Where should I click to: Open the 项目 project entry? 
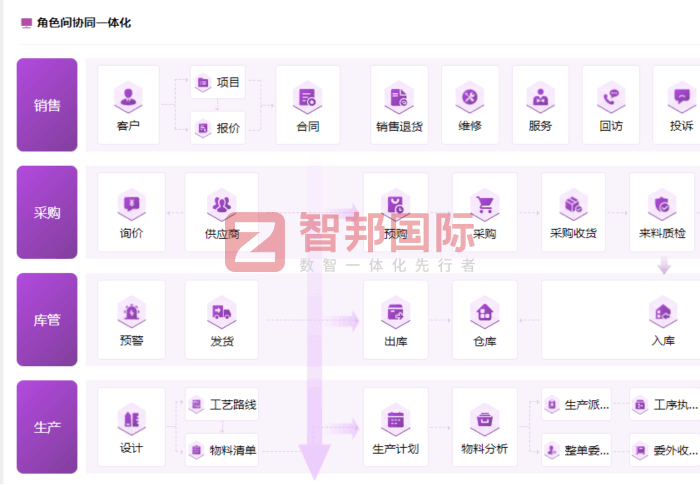point(218,82)
